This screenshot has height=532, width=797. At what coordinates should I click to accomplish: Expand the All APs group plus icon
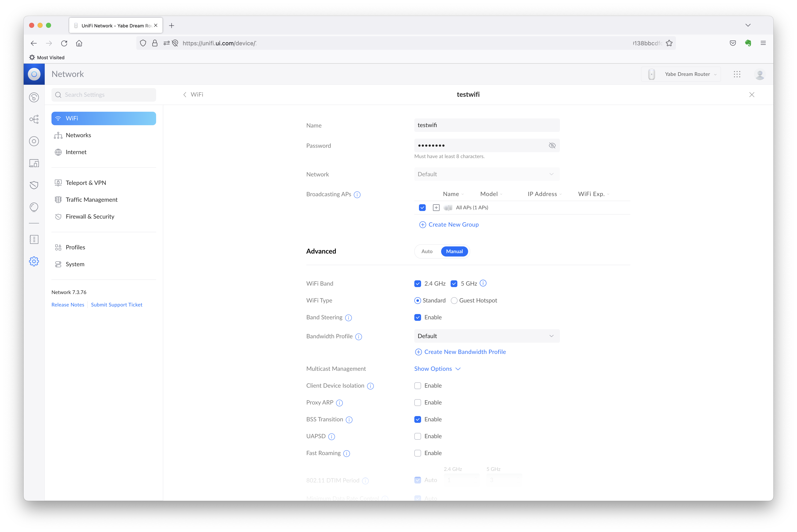point(436,208)
